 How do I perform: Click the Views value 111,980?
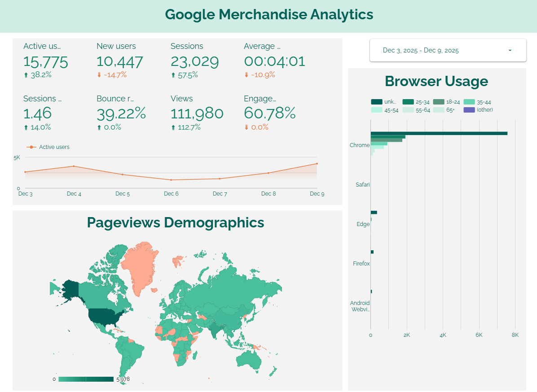(197, 113)
